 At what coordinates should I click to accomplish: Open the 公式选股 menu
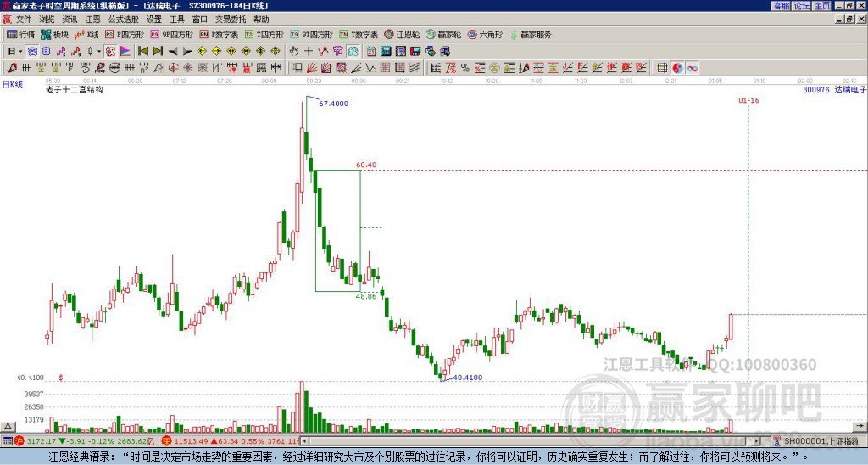[124, 20]
